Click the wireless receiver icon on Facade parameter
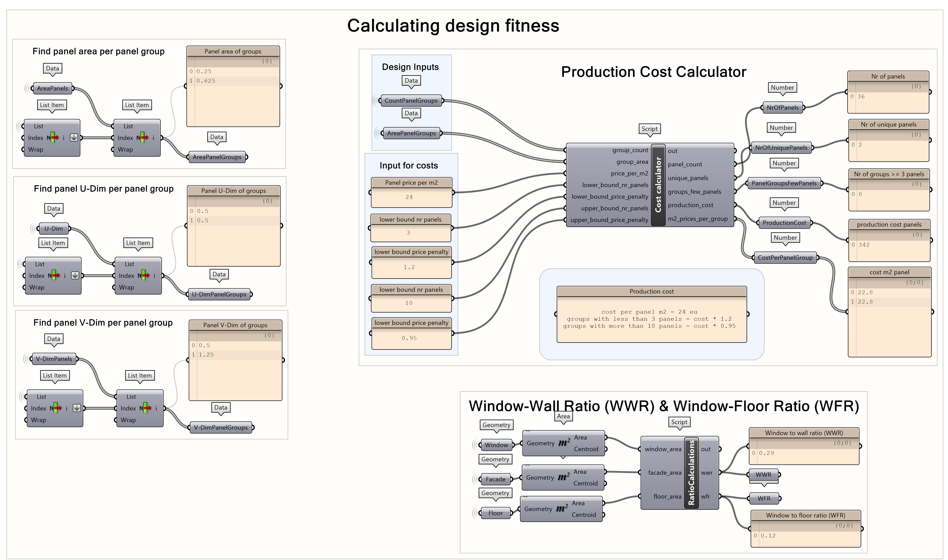948x560 pixels. 475,479
